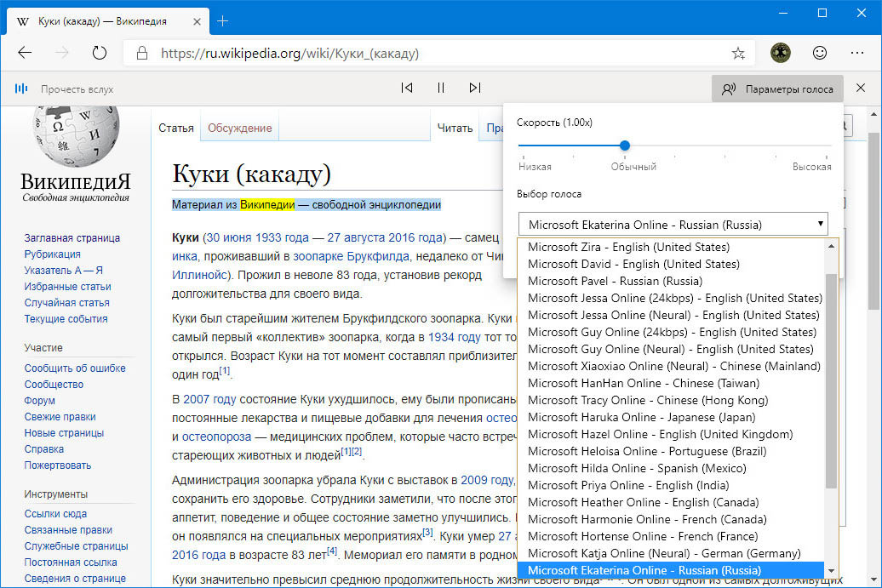Follow the 30 июня date link
The image size is (882, 588).
click(229, 237)
